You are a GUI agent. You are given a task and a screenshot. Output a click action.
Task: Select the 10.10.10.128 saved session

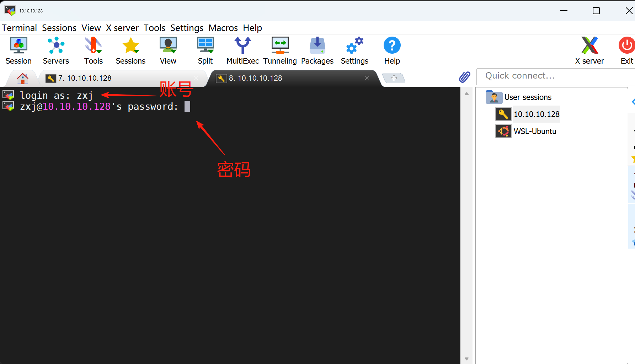pyautogui.click(x=537, y=114)
